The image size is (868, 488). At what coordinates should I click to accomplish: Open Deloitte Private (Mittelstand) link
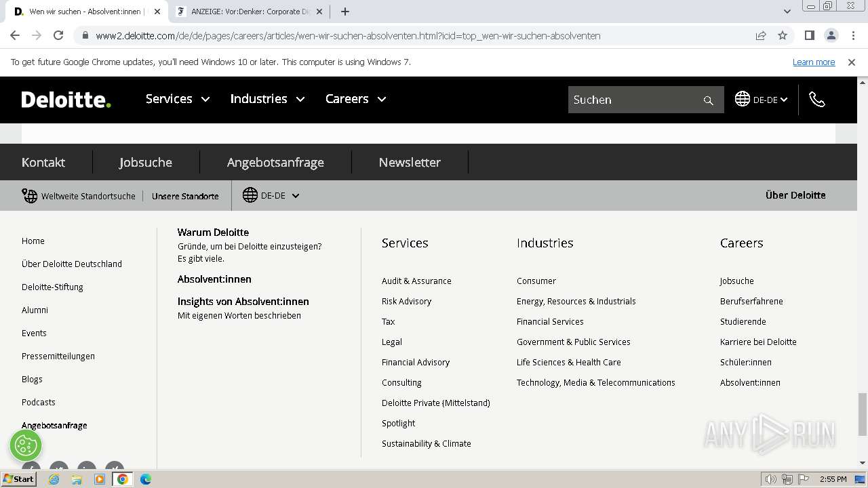[436, 403]
